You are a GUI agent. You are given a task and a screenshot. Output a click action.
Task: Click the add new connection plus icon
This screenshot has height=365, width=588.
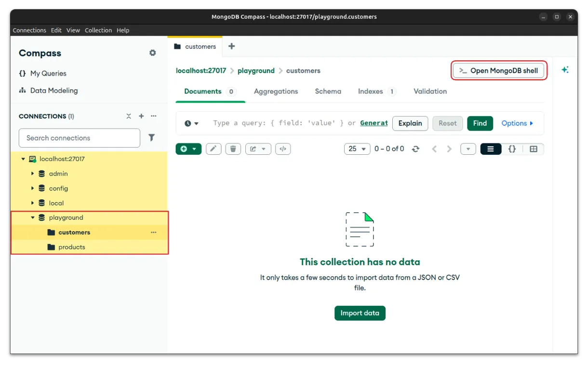[x=141, y=116]
